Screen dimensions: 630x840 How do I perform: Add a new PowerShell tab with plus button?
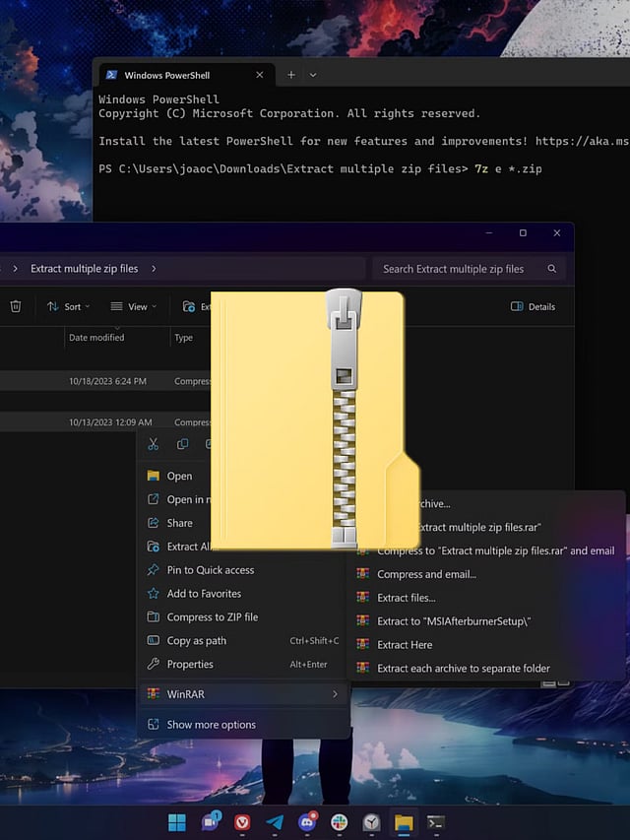290,75
